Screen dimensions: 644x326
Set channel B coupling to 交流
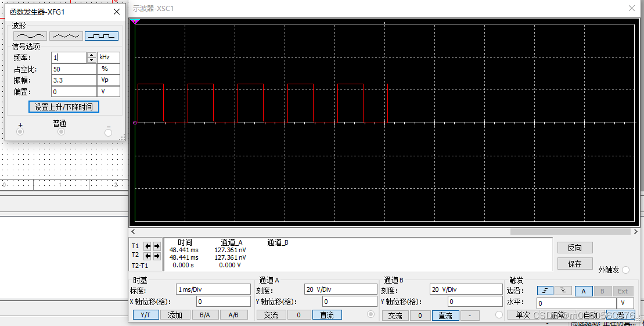[395, 316]
